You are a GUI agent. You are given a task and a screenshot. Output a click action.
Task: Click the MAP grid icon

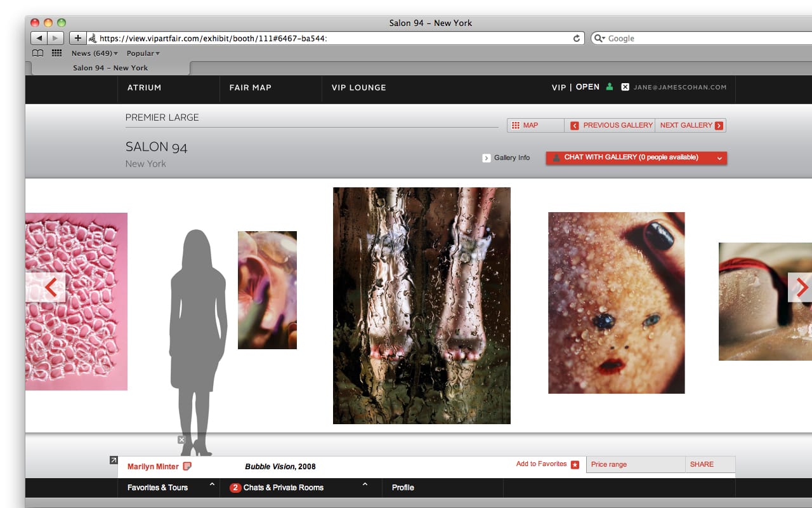[x=516, y=125]
